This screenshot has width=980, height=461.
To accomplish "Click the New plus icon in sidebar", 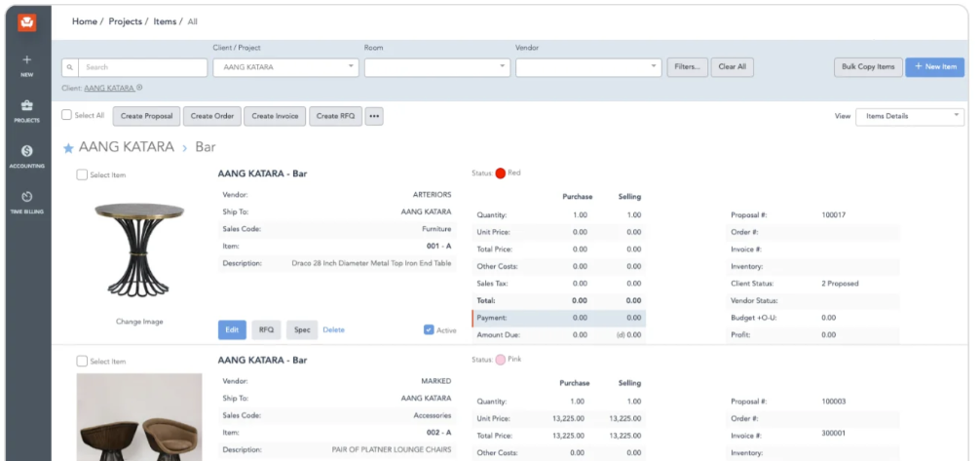I will (27, 60).
